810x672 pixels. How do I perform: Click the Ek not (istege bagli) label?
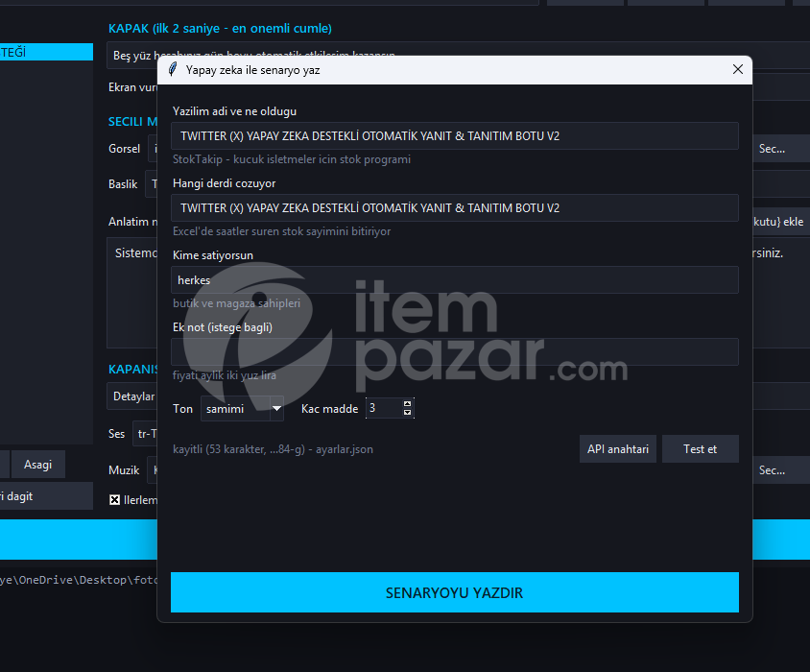tap(222, 327)
